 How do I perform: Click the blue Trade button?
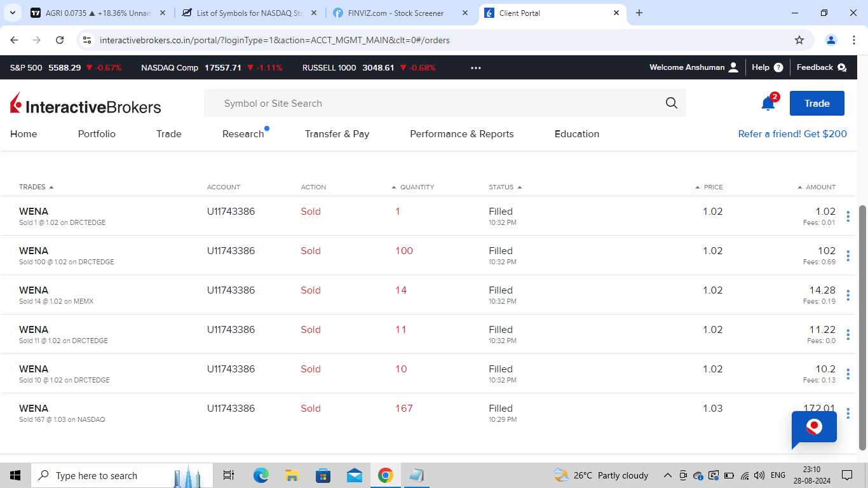(817, 104)
